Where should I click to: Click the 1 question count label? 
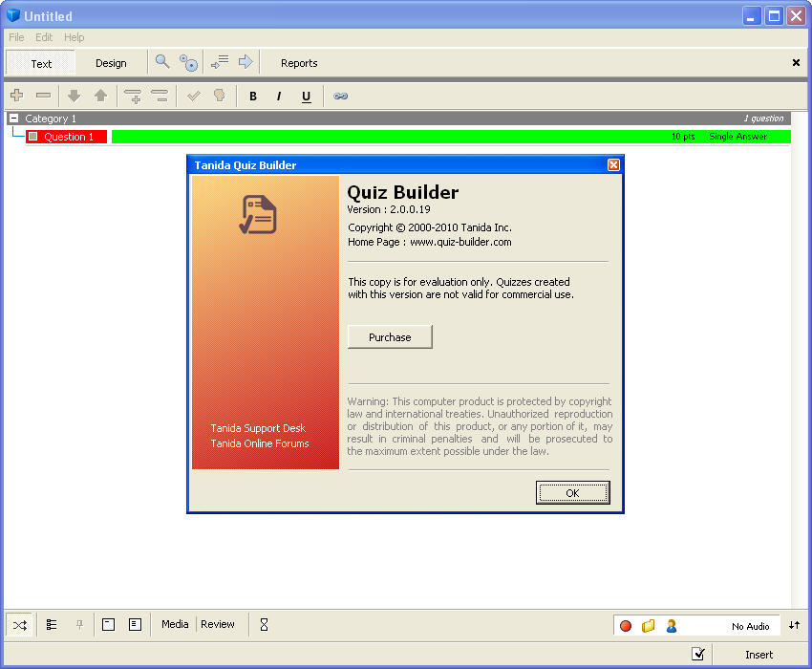pos(764,119)
